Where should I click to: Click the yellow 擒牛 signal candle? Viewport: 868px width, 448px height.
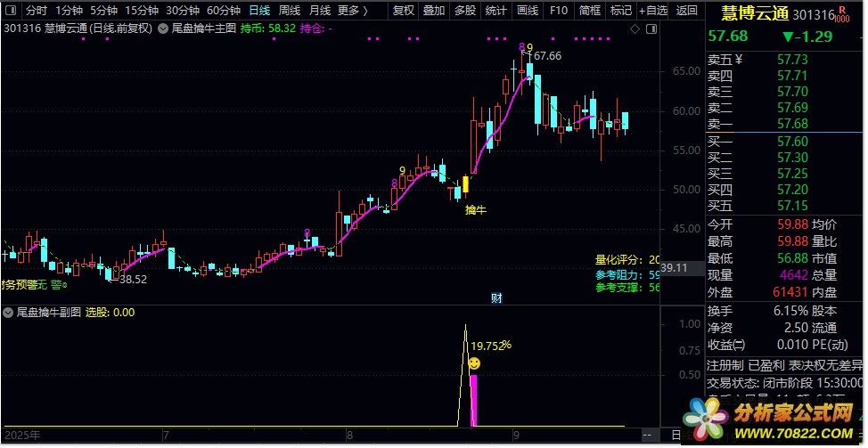(x=465, y=184)
